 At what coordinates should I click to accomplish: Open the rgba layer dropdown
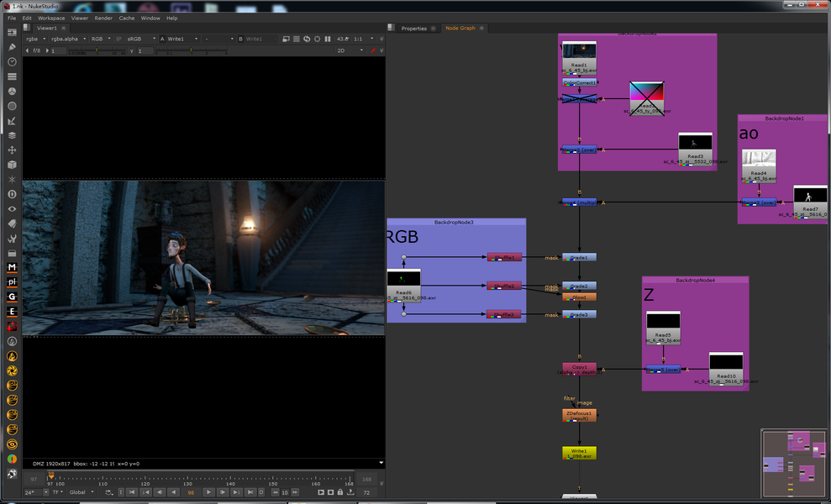[x=35, y=39]
